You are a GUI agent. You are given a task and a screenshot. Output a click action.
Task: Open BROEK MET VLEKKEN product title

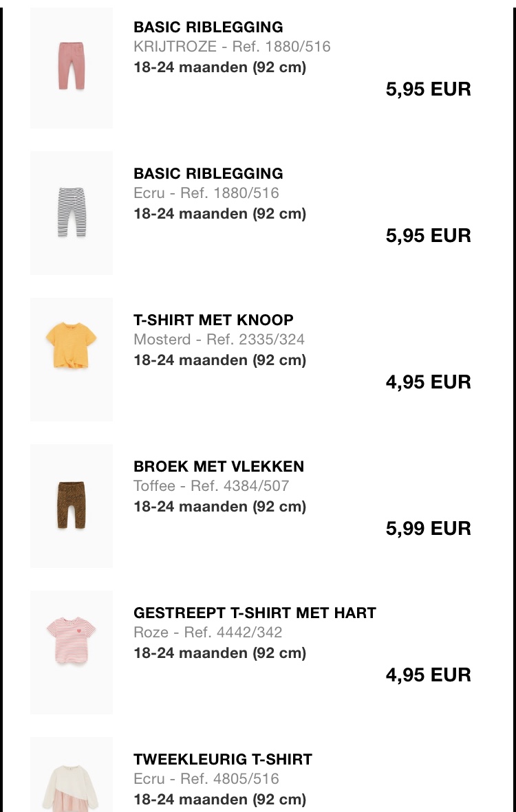[219, 467]
